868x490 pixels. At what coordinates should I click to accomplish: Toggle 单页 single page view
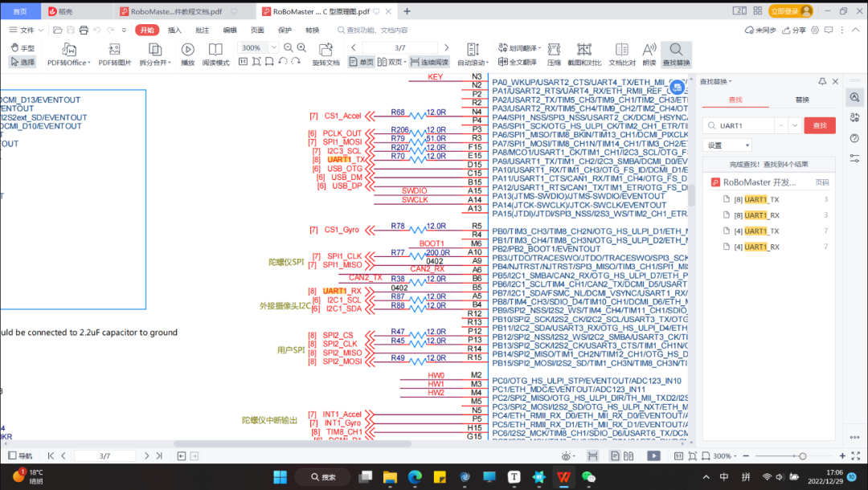pyautogui.click(x=362, y=62)
